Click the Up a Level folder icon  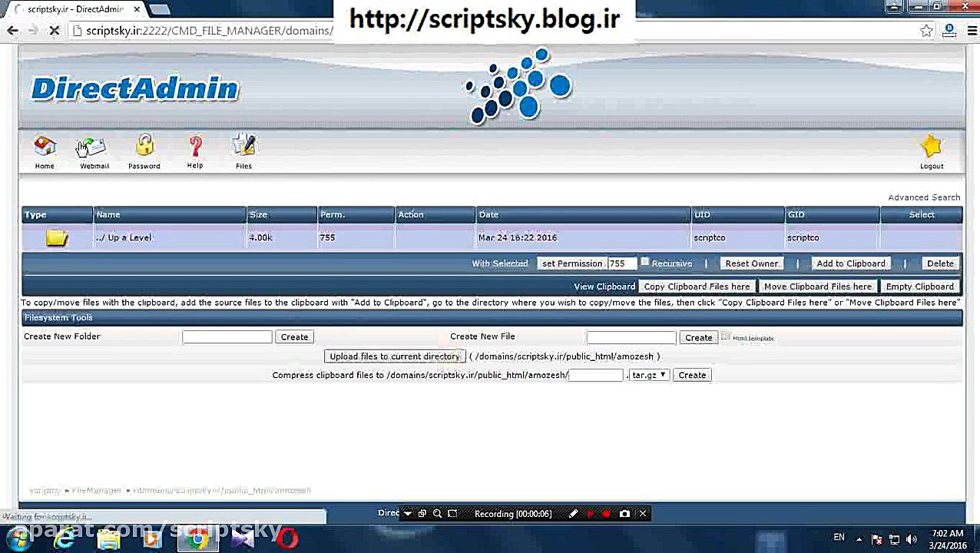57,238
